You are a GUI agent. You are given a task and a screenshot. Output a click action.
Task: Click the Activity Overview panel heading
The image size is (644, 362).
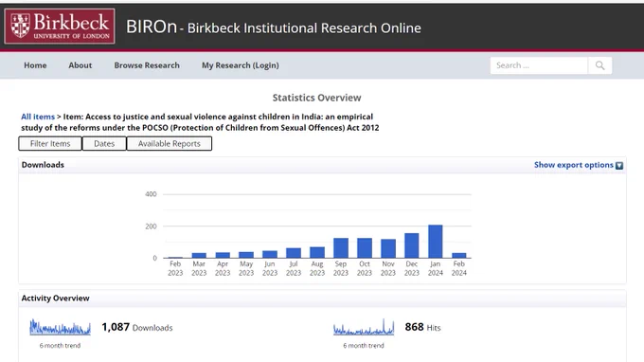[56, 299]
